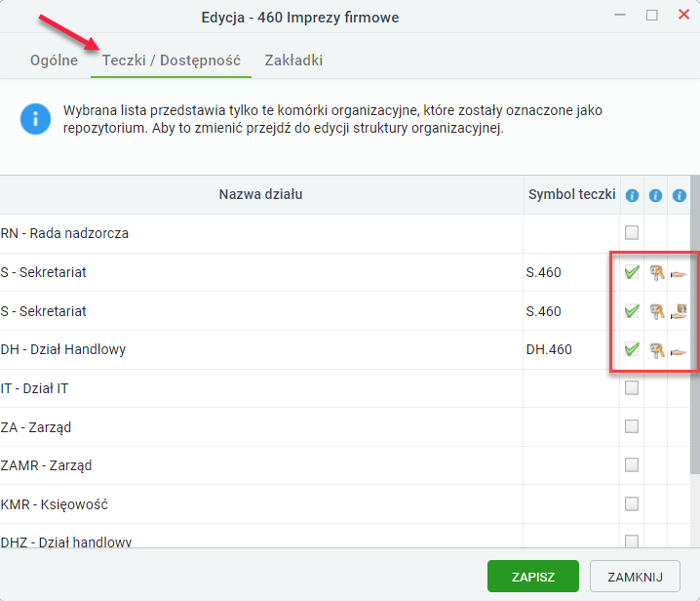Image resolution: width=700 pixels, height=601 pixels.
Task: Tick the checkbox for RN - Rada nadzorcza
Action: [x=631, y=232]
